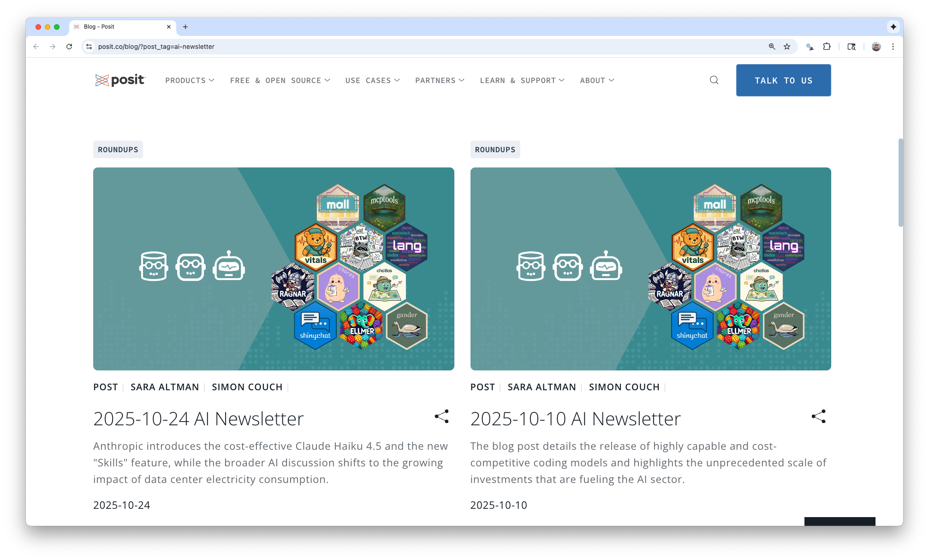This screenshot has width=929, height=560.
Task: Click POST label under the 2025-10-24 image
Action: pyautogui.click(x=106, y=387)
